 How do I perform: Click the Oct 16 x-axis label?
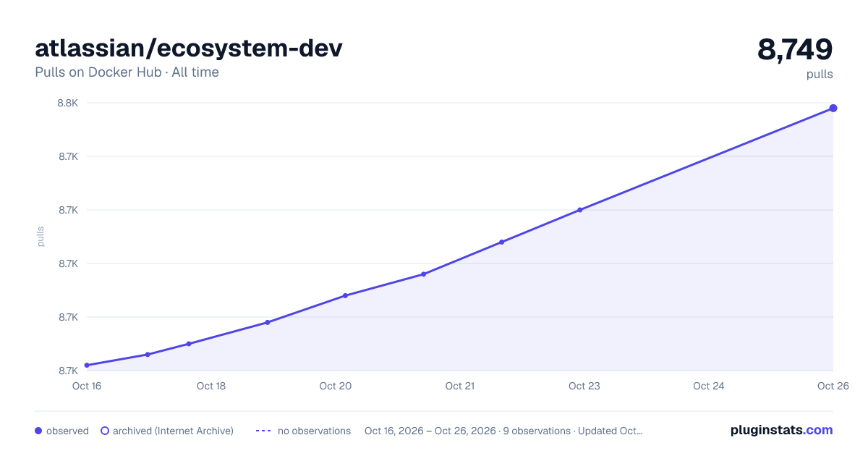[x=87, y=386]
